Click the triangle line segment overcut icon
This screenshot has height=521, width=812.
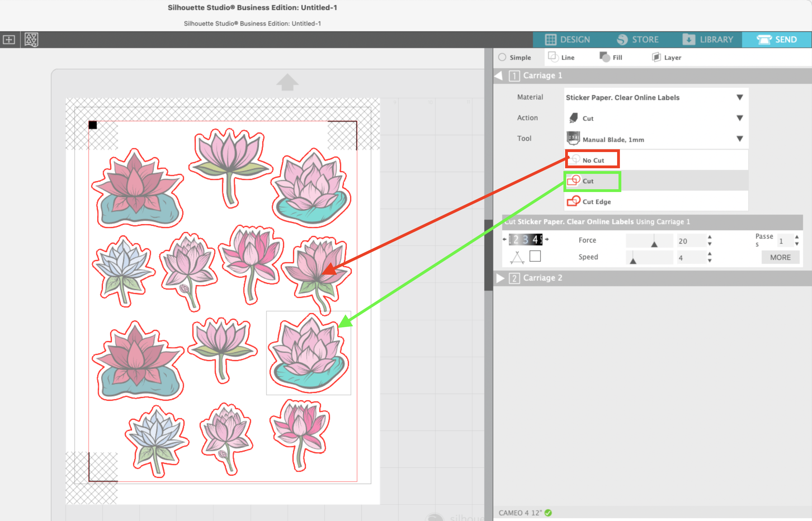(x=517, y=257)
